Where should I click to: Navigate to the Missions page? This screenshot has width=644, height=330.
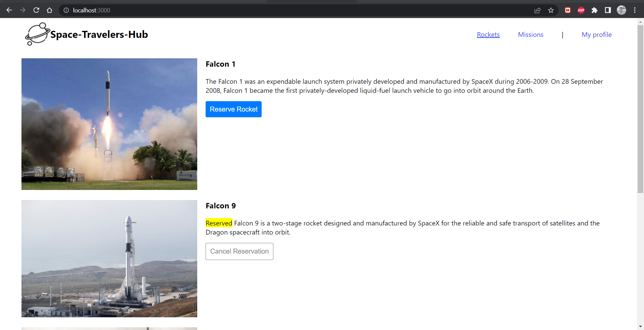click(531, 35)
